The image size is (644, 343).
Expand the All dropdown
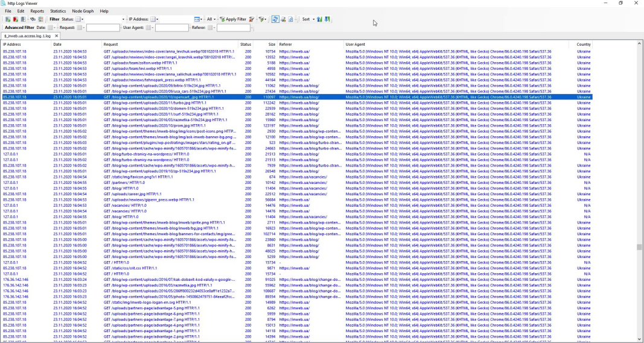tap(211, 19)
